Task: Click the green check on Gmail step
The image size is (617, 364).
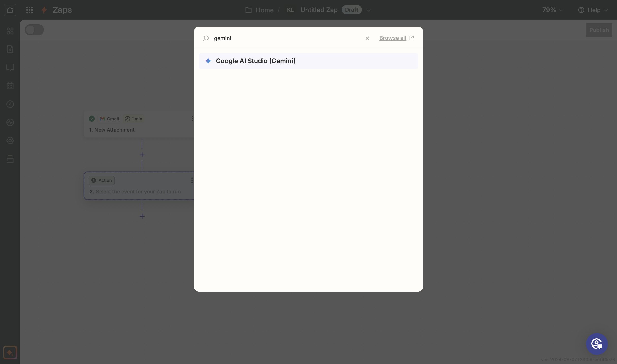Action: point(92,119)
